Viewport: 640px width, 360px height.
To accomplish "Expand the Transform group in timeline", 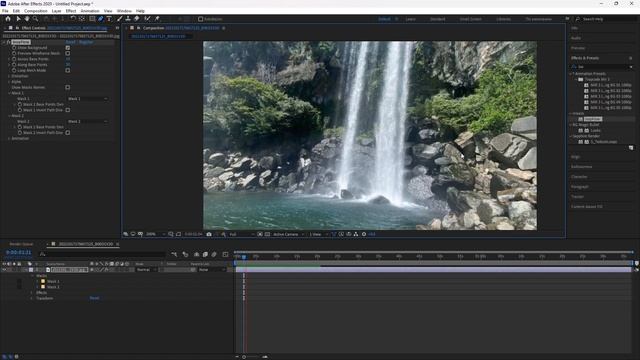I will pos(32,298).
